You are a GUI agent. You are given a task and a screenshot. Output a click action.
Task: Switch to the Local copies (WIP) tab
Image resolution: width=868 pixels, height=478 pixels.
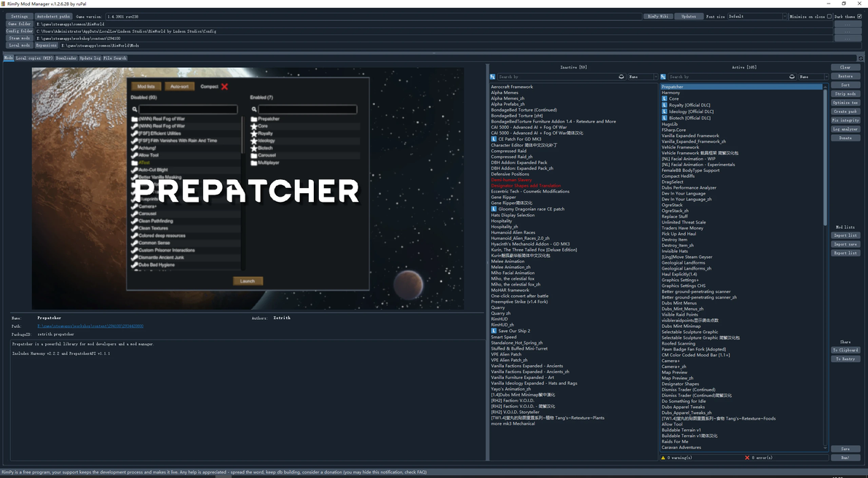(33, 58)
